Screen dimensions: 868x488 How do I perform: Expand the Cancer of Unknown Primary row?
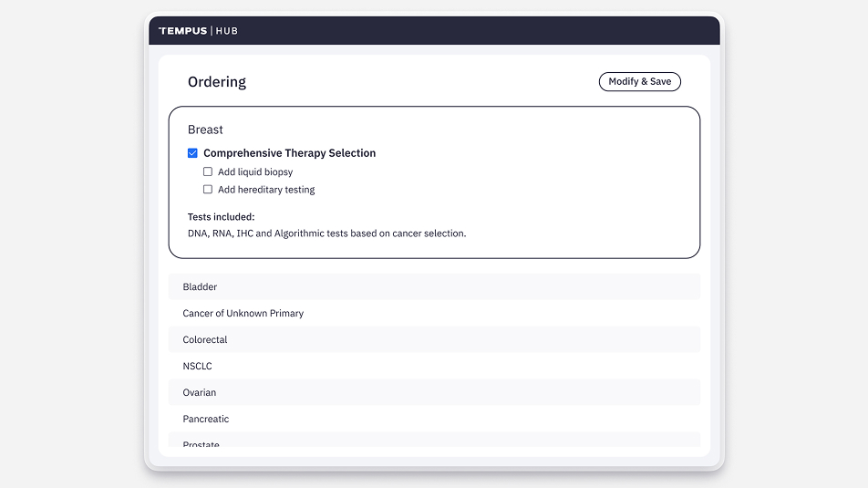coord(434,313)
